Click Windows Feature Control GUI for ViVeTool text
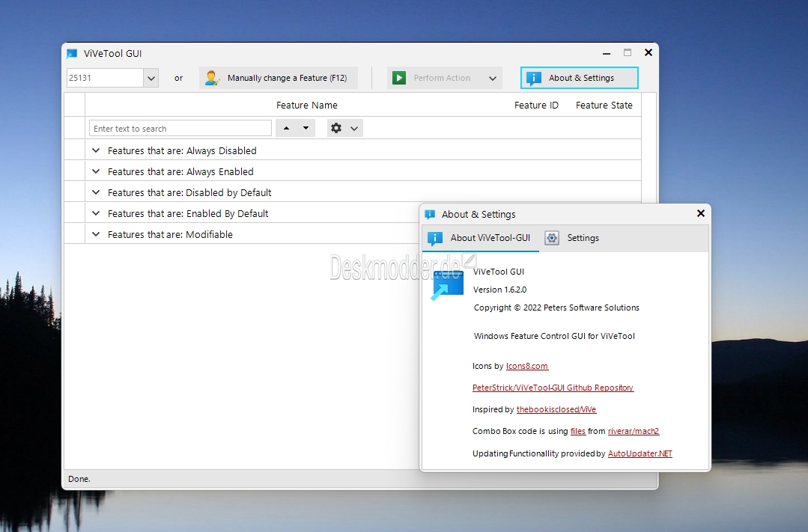Image resolution: width=808 pixels, height=532 pixels. point(554,336)
